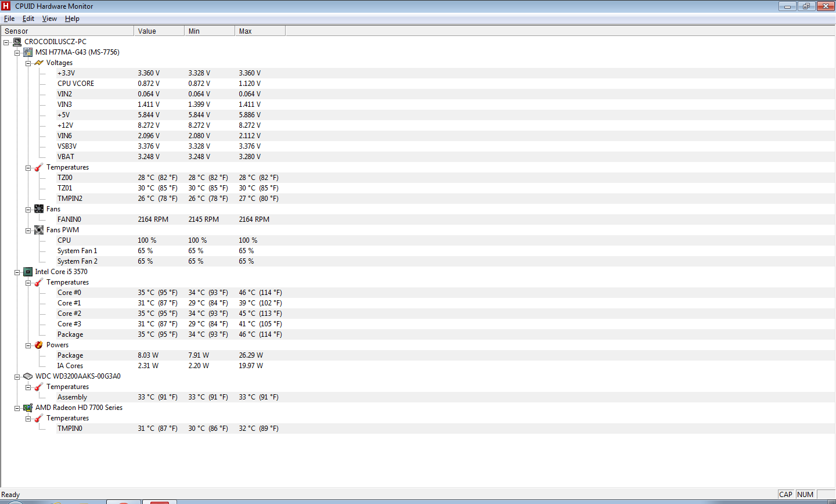
Task: Restore down the Hardware Monitor window
Action: point(806,6)
